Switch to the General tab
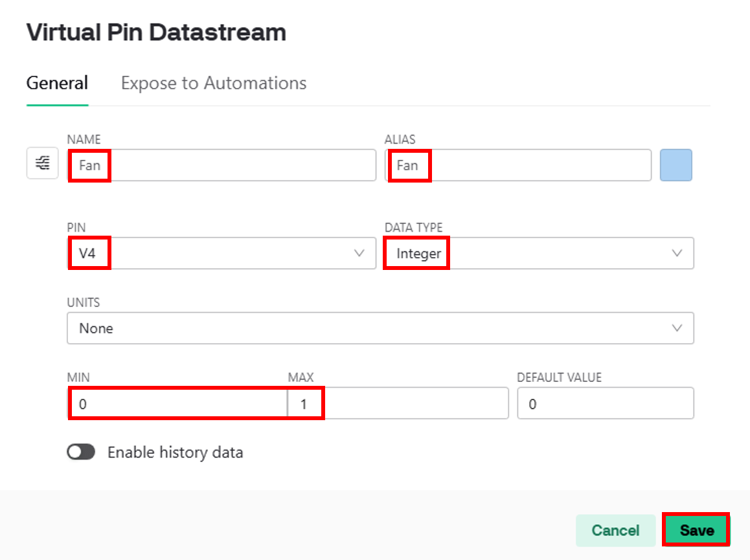Screen dimensions: 750x560 (58, 84)
